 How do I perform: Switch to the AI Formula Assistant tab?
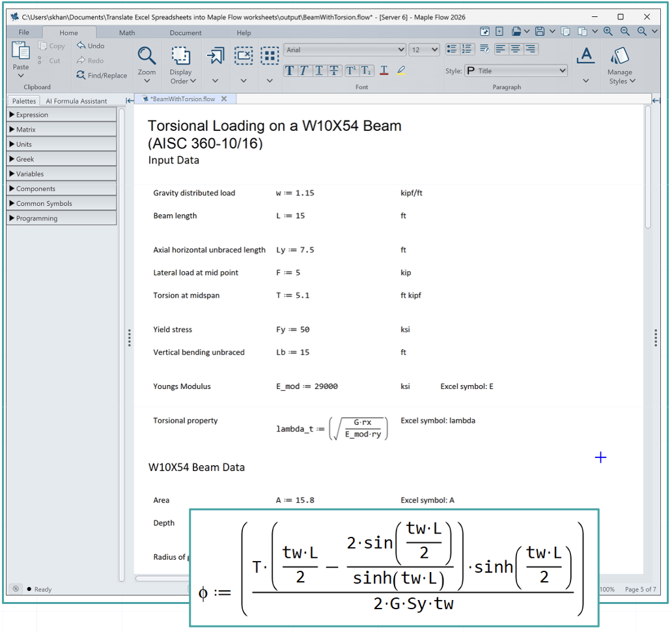pos(76,101)
